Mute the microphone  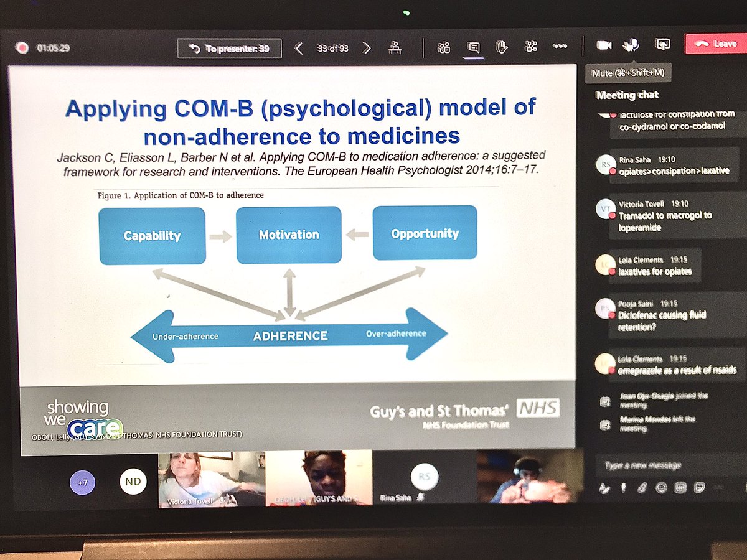pyautogui.click(x=631, y=45)
